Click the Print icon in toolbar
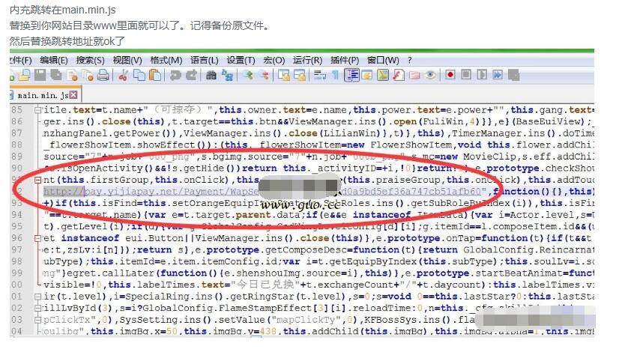The image size is (637, 364). pos(103,75)
